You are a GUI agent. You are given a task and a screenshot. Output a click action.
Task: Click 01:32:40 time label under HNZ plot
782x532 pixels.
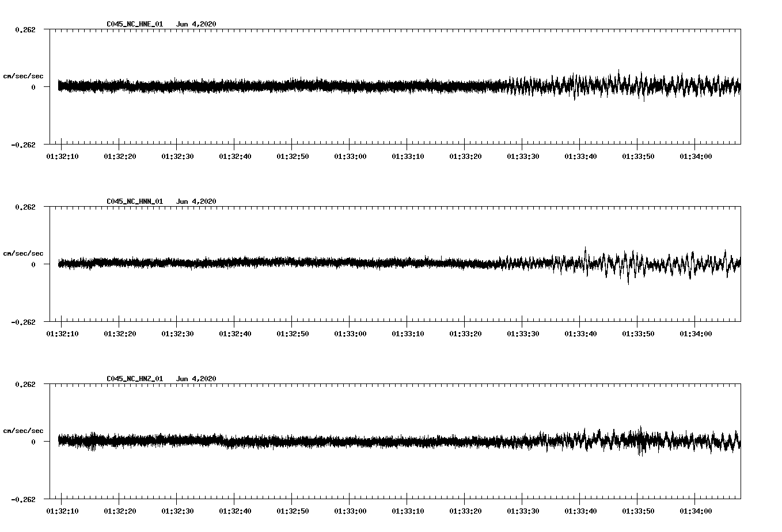click(235, 511)
